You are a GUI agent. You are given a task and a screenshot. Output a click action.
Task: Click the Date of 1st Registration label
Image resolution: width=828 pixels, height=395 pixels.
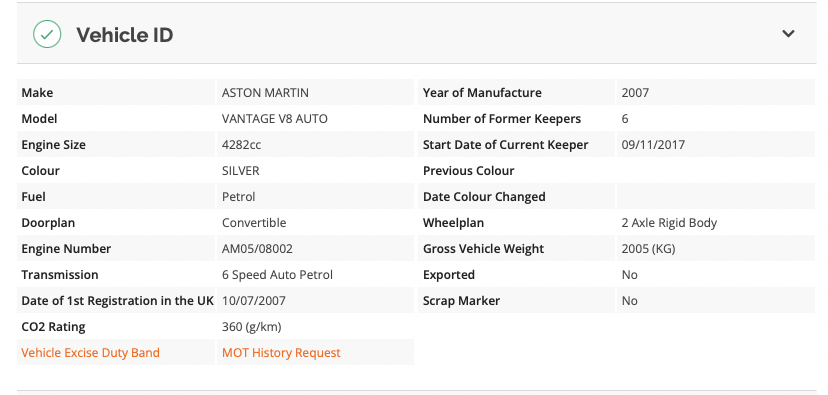(x=117, y=300)
